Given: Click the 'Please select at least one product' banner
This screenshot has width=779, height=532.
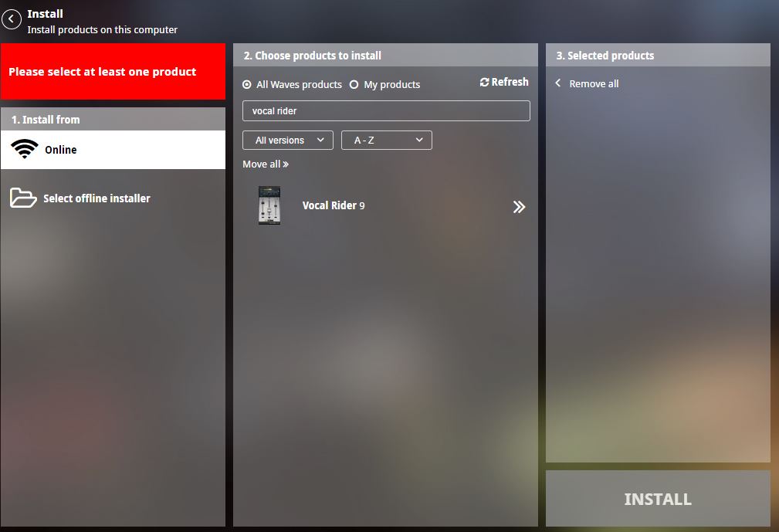Looking at the screenshot, I should click(113, 72).
